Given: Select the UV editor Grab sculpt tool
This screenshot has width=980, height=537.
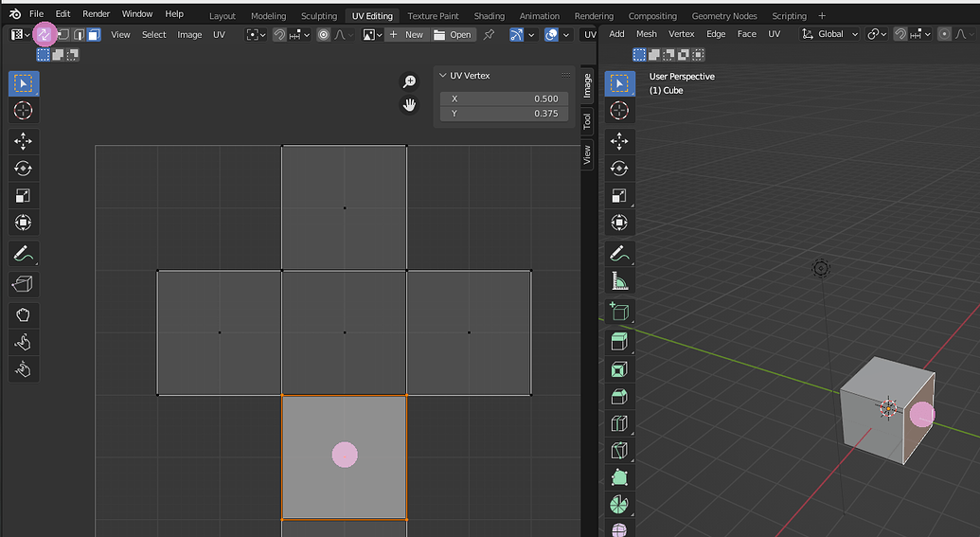Looking at the screenshot, I should point(24,314).
